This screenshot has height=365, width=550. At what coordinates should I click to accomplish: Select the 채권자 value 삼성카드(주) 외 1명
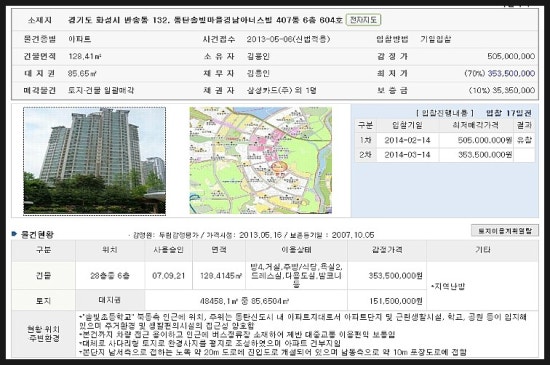point(282,90)
